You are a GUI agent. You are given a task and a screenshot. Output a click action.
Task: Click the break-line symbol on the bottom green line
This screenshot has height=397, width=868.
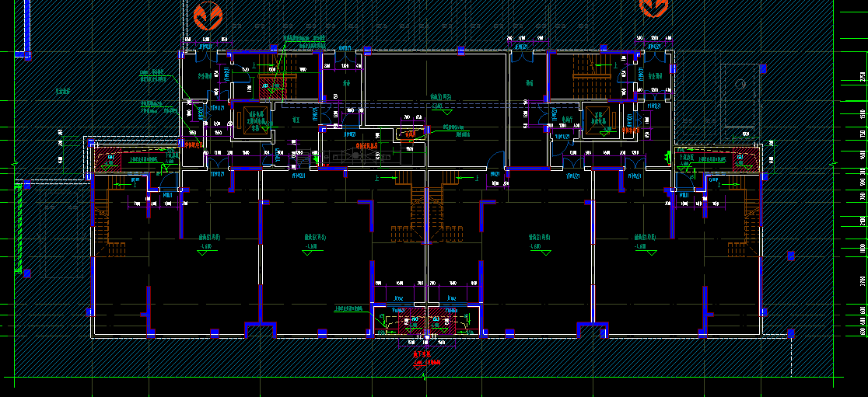[x=425, y=378]
